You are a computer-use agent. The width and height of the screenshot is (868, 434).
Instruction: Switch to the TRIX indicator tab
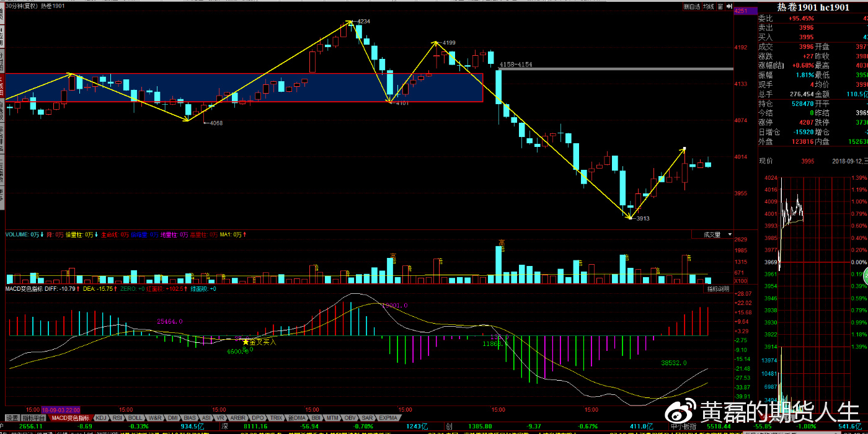point(277,418)
